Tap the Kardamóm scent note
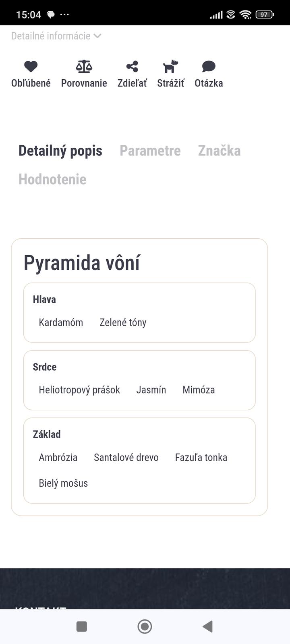290x644 pixels. point(61,322)
